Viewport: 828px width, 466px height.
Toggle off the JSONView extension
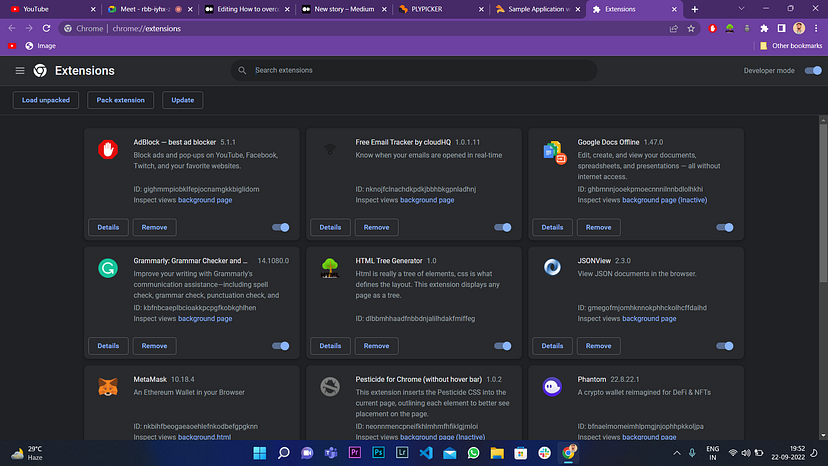click(724, 346)
